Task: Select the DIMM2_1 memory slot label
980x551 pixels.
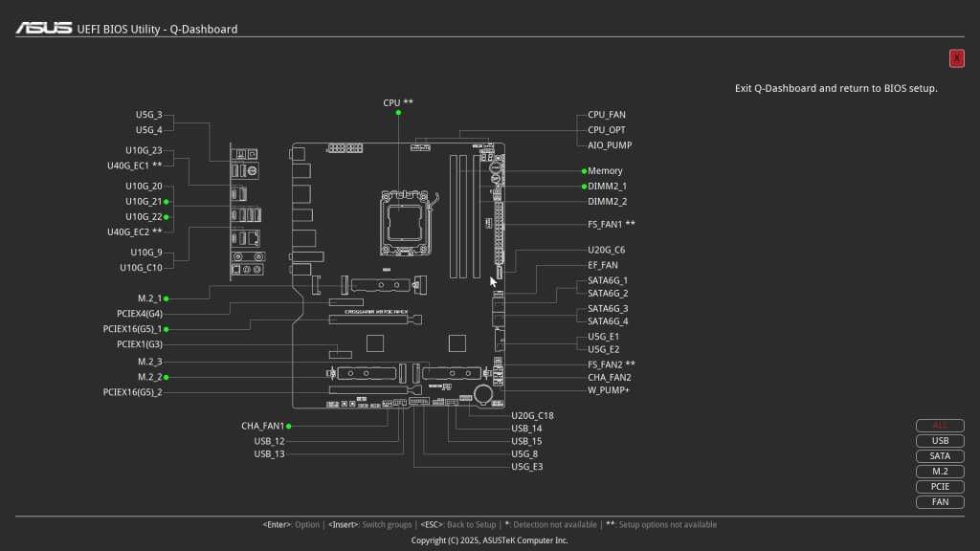Action: (x=607, y=186)
